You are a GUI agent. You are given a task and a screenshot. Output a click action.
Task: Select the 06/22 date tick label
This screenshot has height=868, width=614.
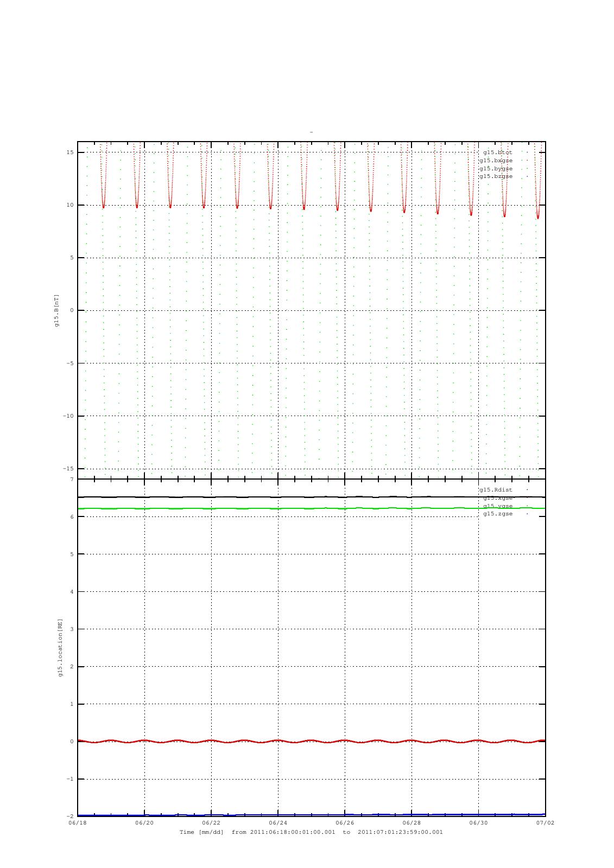(x=211, y=822)
